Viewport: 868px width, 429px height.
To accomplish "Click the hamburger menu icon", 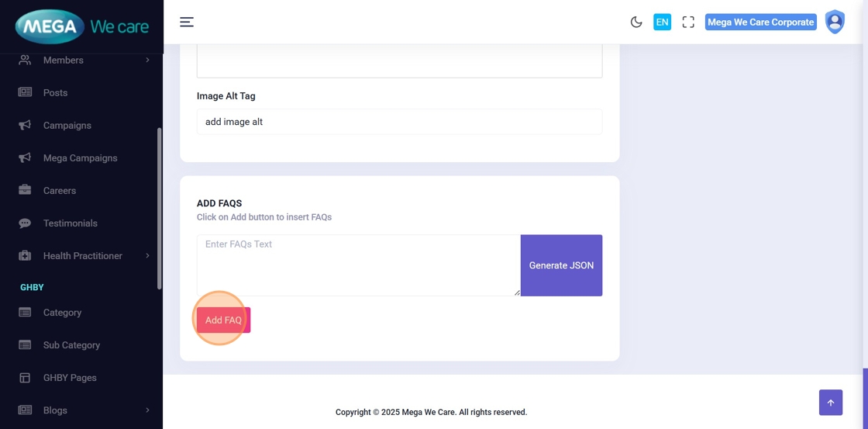I will (x=187, y=22).
